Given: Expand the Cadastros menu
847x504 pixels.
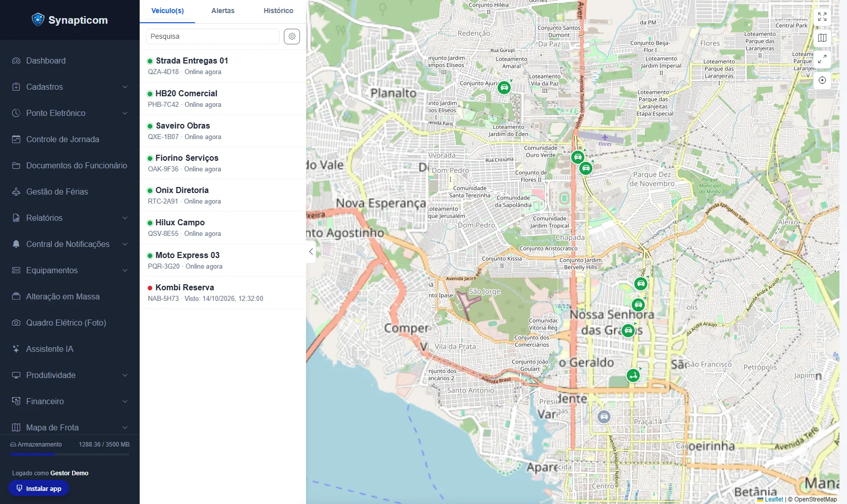Looking at the screenshot, I should click(70, 87).
